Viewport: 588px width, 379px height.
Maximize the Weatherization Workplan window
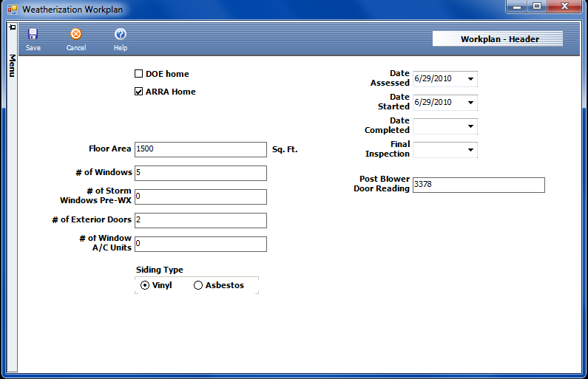(x=536, y=7)
